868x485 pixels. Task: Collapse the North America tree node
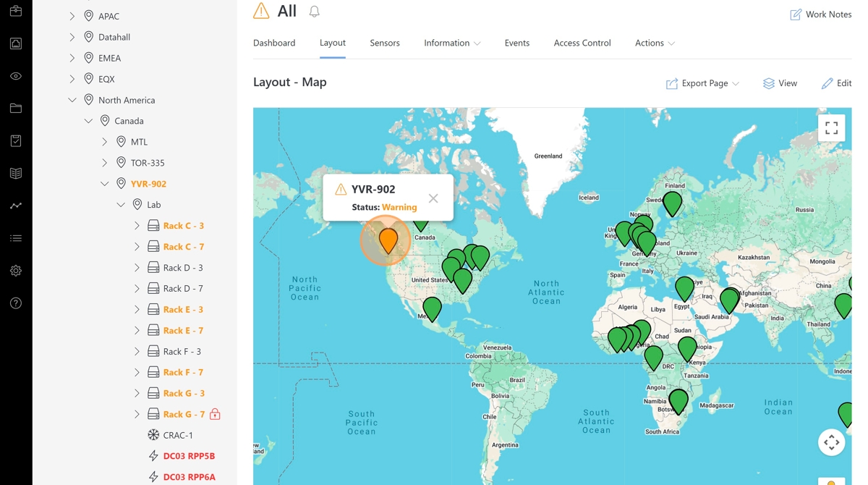(72, 100)
